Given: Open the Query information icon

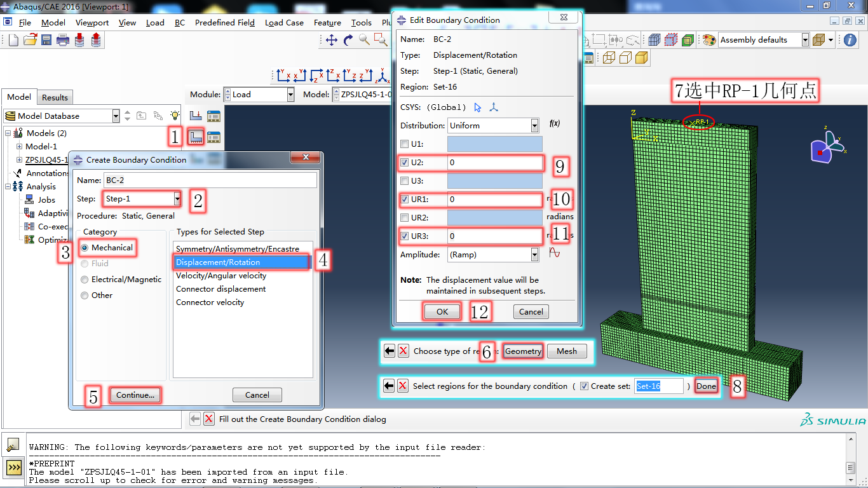Looking at the screenshot, I should pos(850,40).
